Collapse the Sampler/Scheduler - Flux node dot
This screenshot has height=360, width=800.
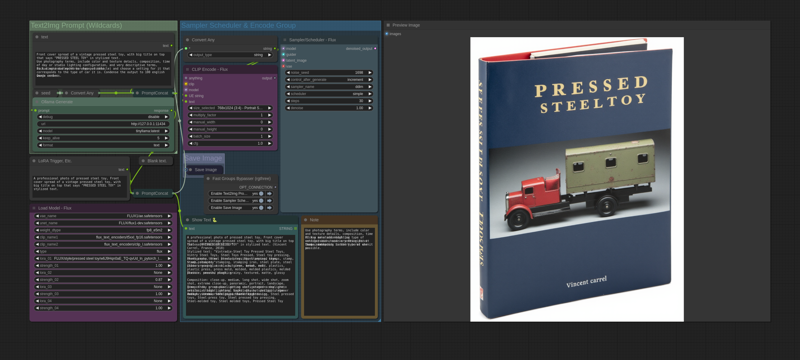tap(284, 40)
